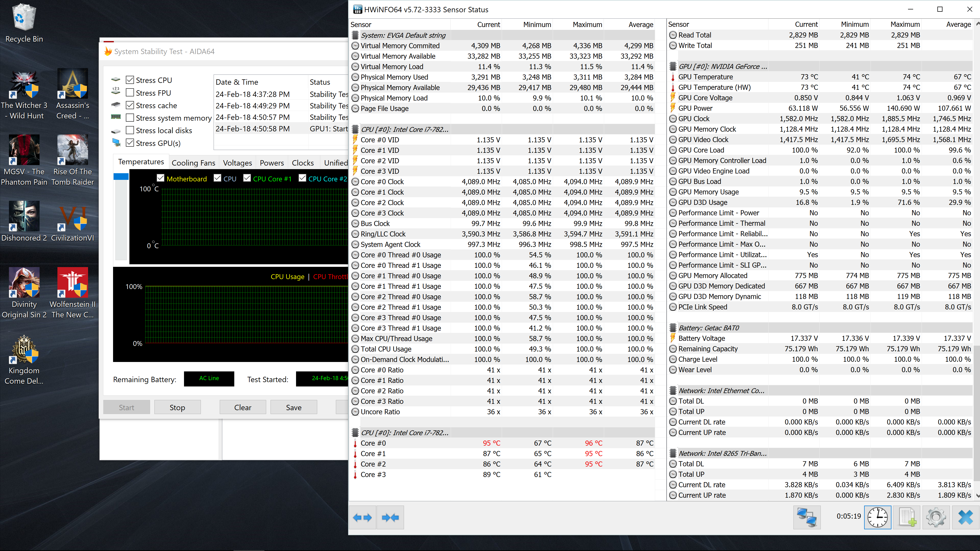Uncheck the Stress CPU checkbox
Viewport: 980px width, 551px height.
click(130, 80)
